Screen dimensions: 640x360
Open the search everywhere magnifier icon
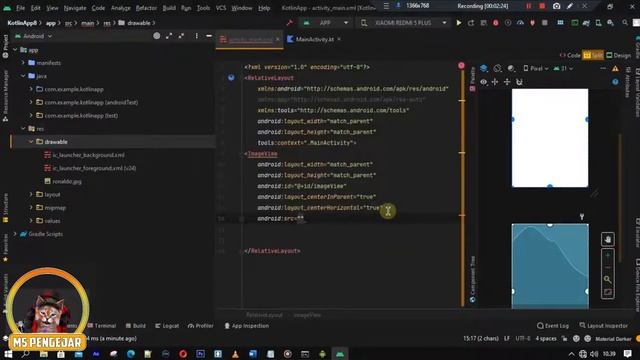point(625,23)
